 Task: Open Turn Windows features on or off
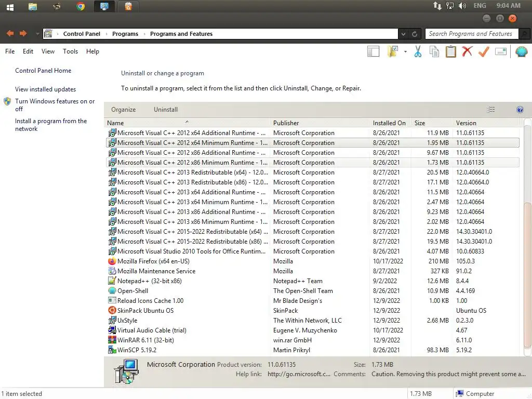(x=55, y=105)
